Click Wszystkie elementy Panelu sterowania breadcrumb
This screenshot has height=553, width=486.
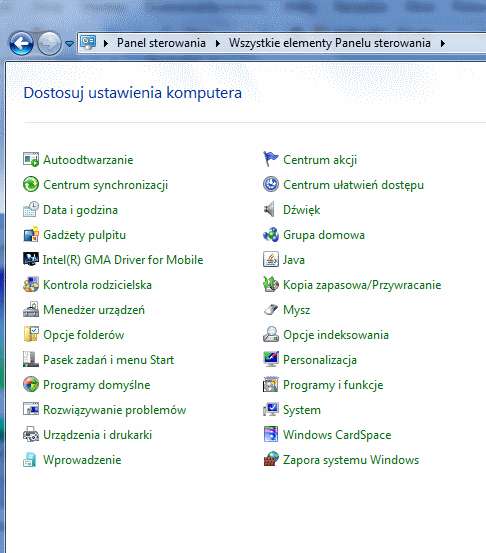pyautogui.click(x=330, y=43)
